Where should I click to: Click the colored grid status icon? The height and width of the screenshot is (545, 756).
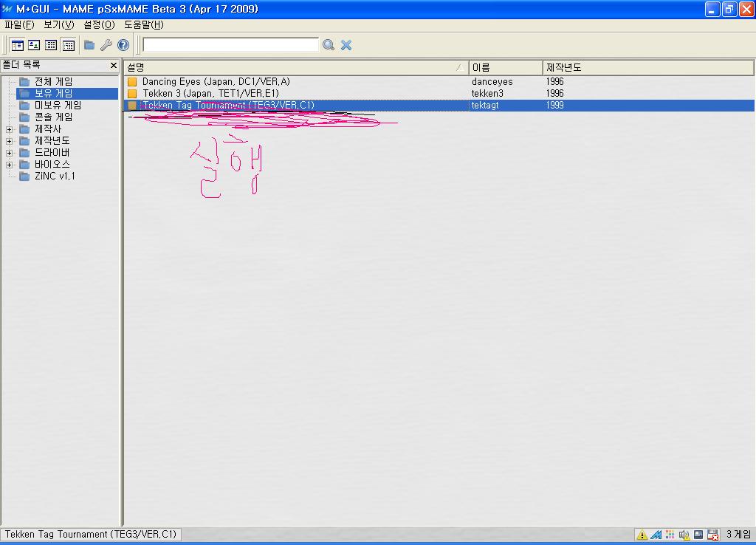(x=670, y=535)
